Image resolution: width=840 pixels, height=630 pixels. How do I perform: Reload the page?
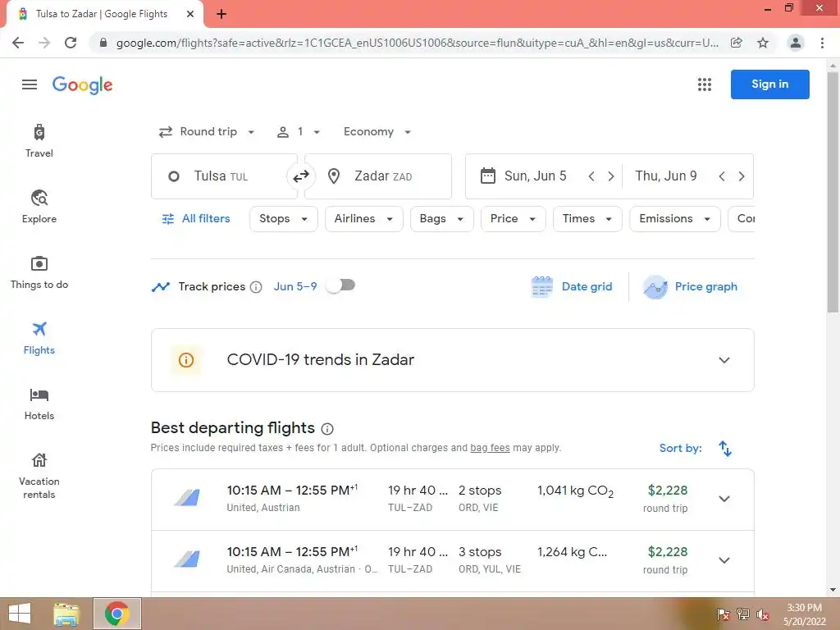click(x=71, y=43)
